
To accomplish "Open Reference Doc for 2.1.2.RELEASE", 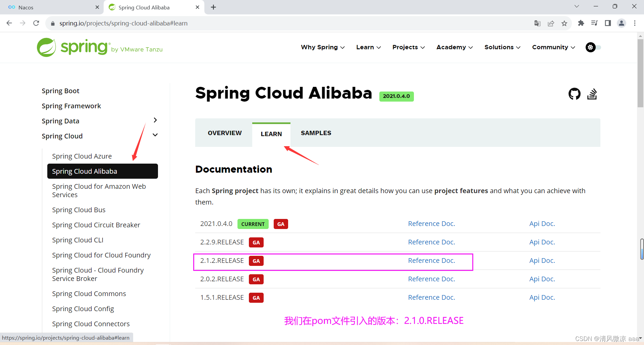I will coord(431,261).
